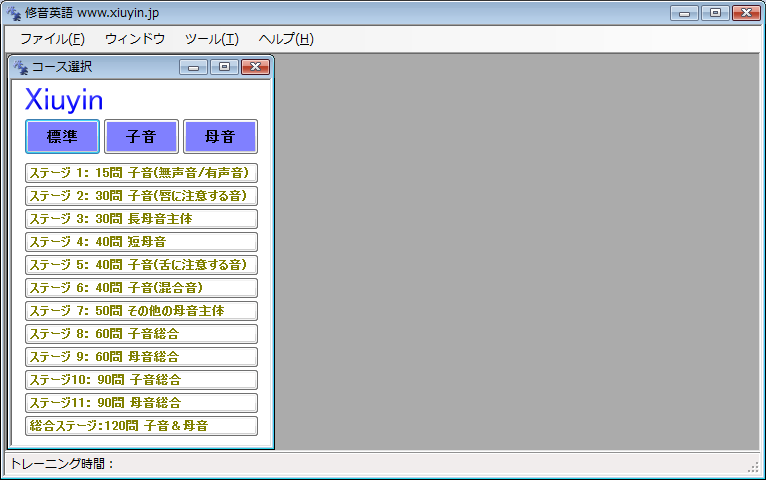Screen dimensions: 766x480
Task: Maximize the 修音英語 main window
Action: point(715,13)
